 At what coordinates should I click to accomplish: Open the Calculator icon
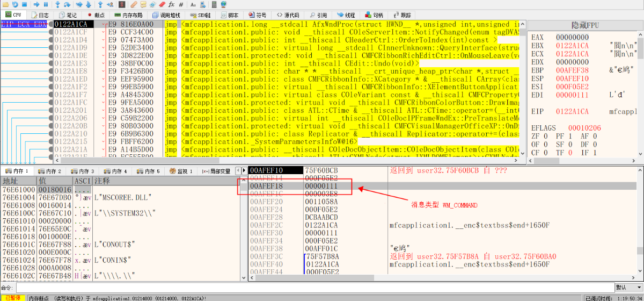(214, 4)
